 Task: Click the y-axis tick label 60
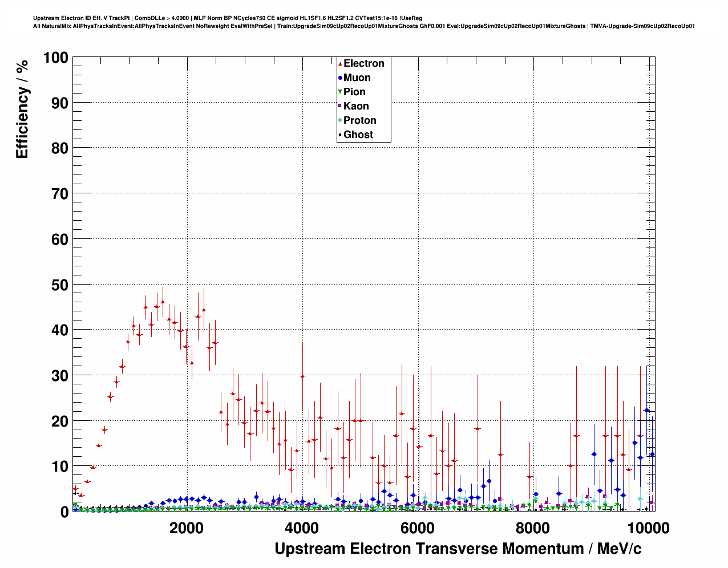[x=60, y=240]
